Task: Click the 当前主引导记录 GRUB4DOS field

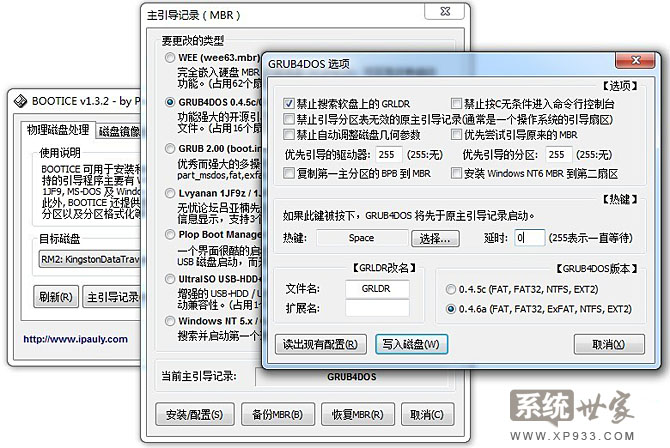Action: (352, 377)
